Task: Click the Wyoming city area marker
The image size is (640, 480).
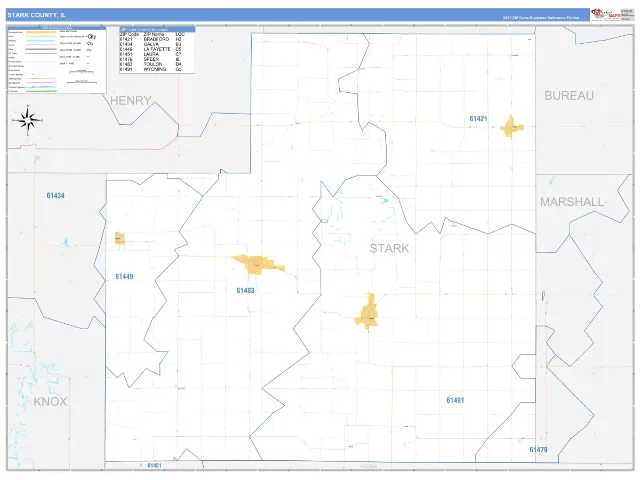Action: click(367, 311)
